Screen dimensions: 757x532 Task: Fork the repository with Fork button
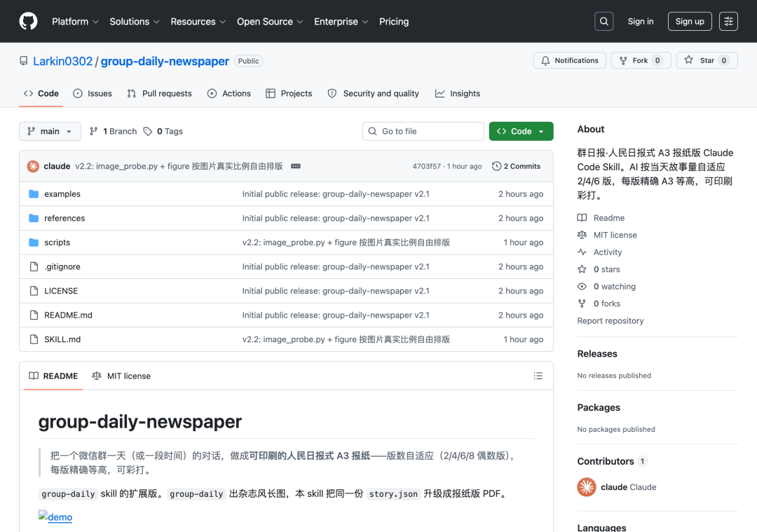pyautogui.click(x=641, y=60)
